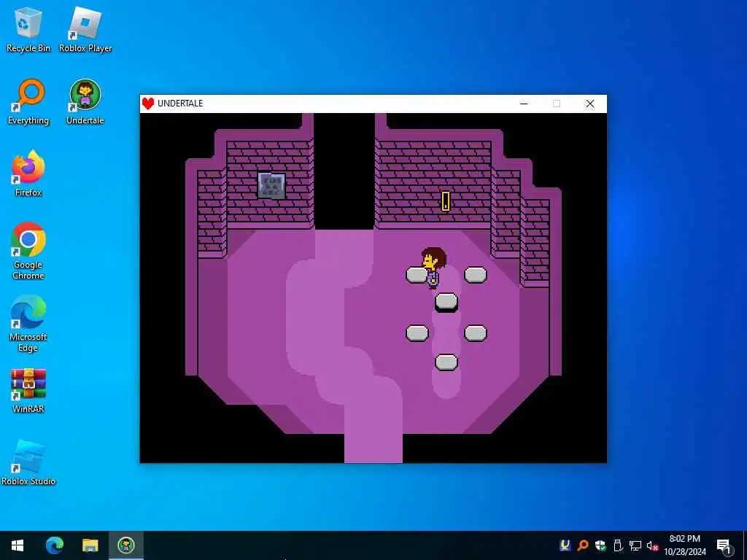Select the Firefox desktop shortcut
Viewport: 747px width, 560px height.
(28, 174)
